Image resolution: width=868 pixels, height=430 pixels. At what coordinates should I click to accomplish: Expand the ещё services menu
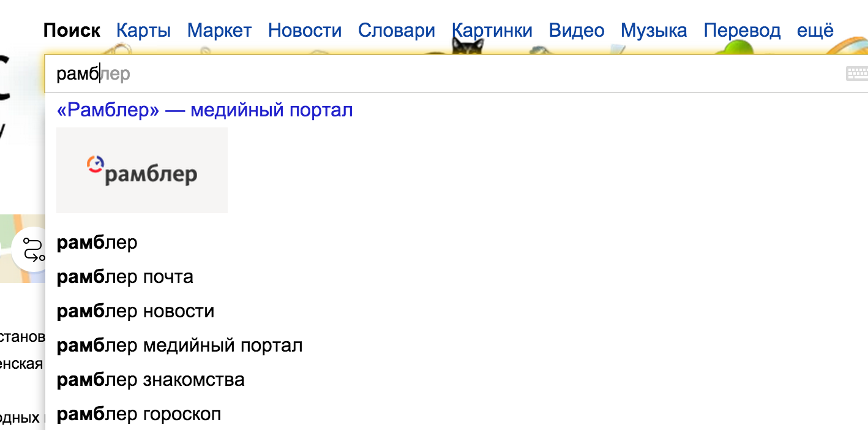815,31
